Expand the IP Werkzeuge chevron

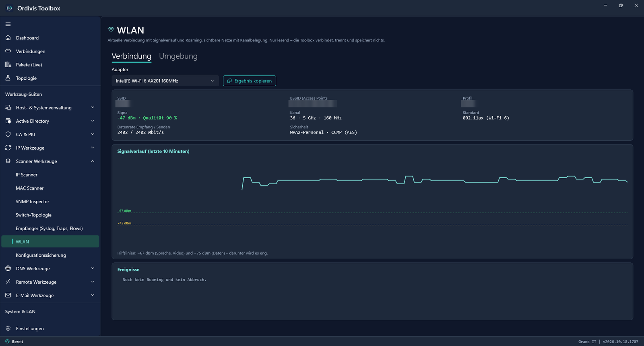pyautogui.click(x=93, y=148)
